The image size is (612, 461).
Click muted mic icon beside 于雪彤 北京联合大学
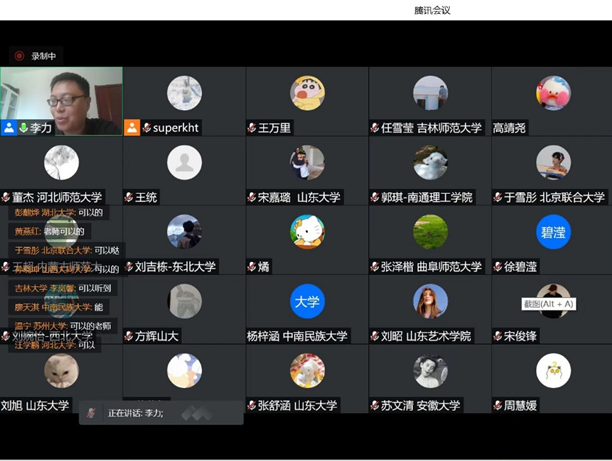(498, 197)
